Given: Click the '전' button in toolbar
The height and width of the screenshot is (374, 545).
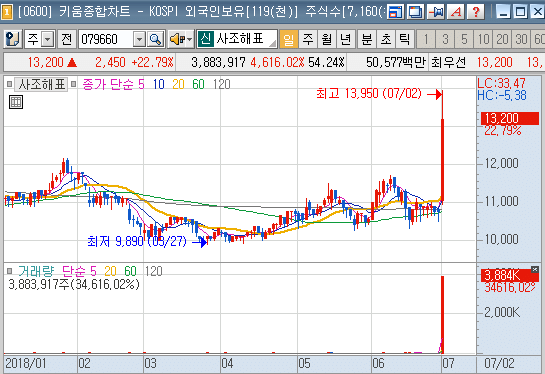Looking at the screenshot, I should 66,39.
